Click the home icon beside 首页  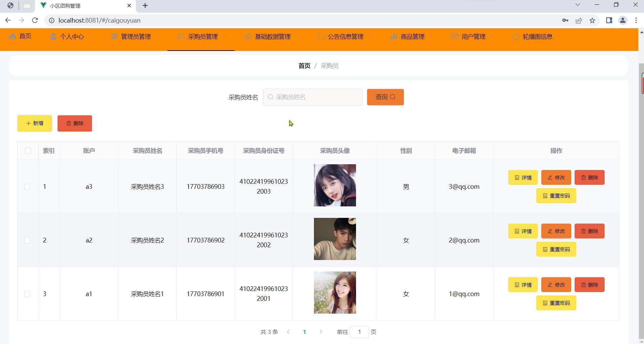[x=12, y=36]
